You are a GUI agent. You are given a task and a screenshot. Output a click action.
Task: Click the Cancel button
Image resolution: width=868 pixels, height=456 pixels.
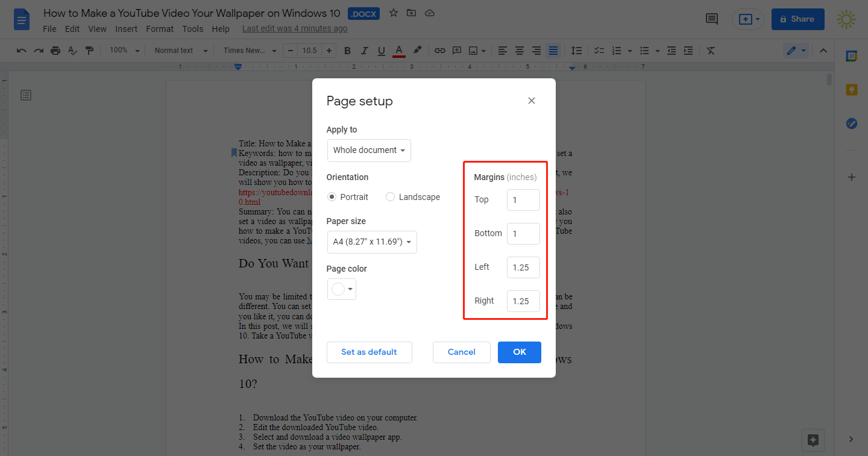tap(462, 352)
